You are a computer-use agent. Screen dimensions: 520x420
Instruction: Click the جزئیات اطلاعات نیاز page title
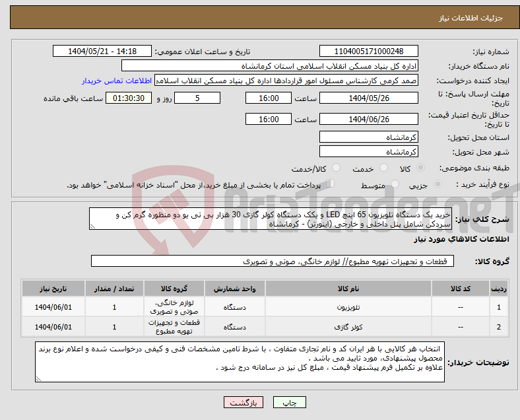(x=471, y=18)
